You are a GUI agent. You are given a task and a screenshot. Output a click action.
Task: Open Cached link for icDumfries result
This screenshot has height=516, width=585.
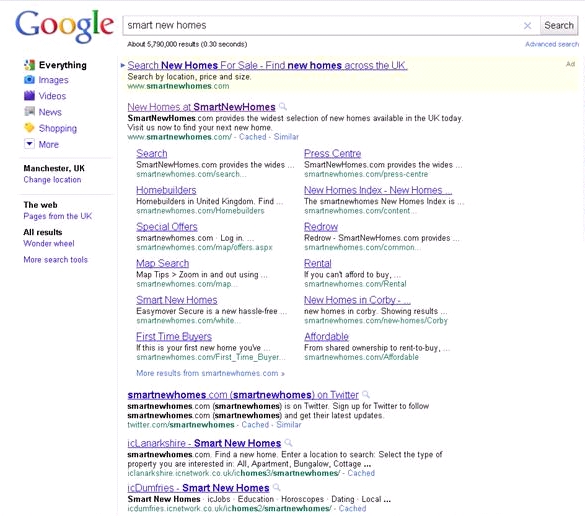352,509
